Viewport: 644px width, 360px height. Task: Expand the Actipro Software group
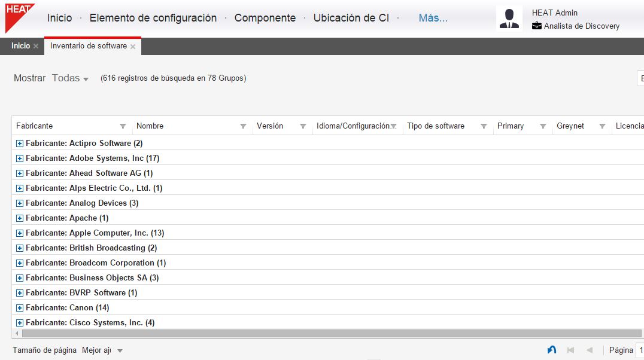pyautogui.click(x=19, y=144)
